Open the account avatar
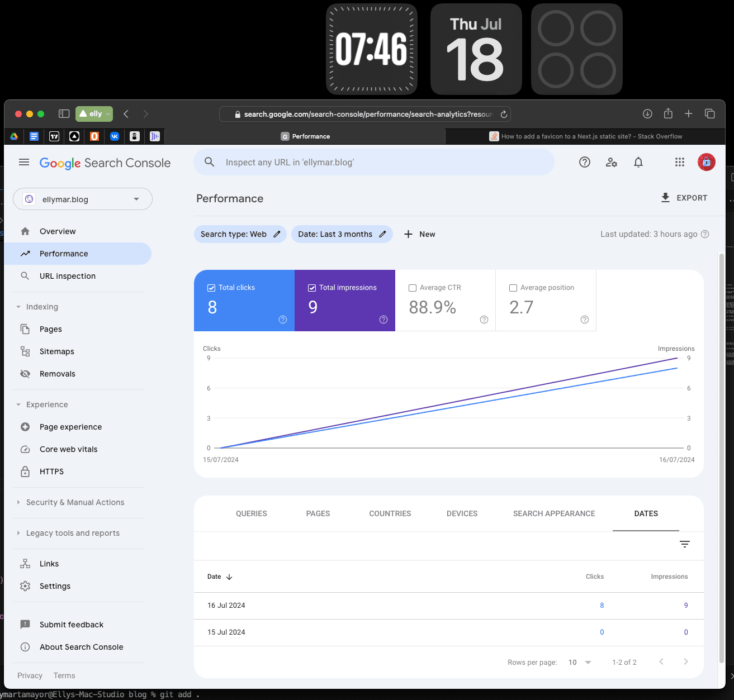This screenshot has width=734, height=700. tap(707, 162)
